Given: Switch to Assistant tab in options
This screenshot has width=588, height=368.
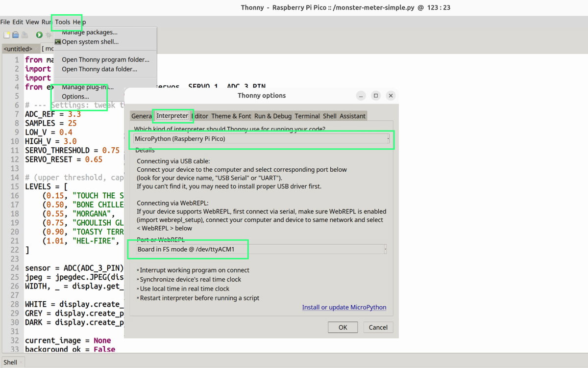Looking at the screenshot, I should (x=352, y=116).
